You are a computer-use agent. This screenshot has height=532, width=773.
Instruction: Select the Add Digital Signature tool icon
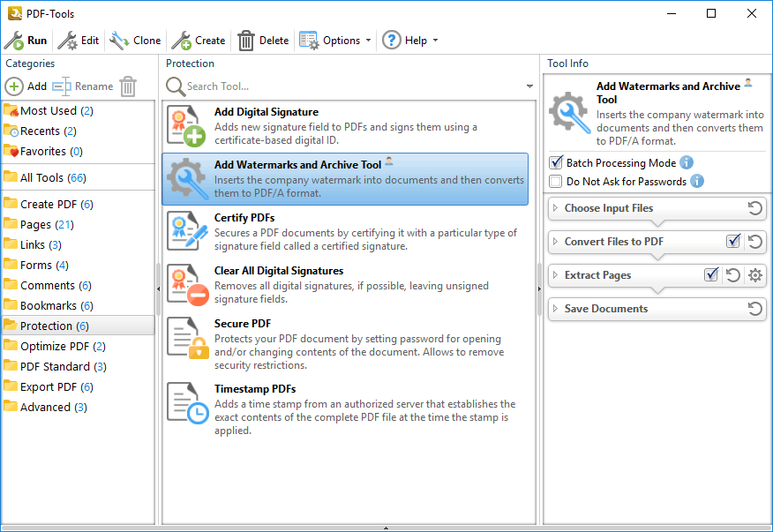pos(186,126)
